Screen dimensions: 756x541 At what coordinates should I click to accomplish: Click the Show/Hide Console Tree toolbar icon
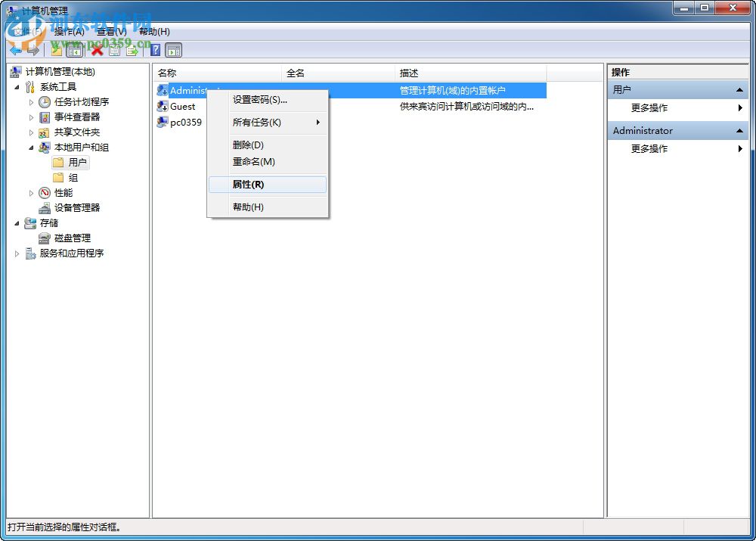point(73,50)
